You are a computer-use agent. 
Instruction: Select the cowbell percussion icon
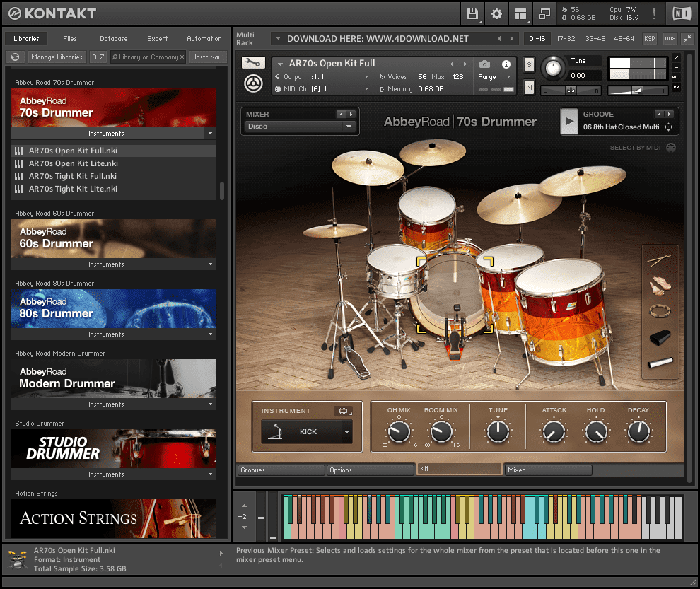pos(660,337)
